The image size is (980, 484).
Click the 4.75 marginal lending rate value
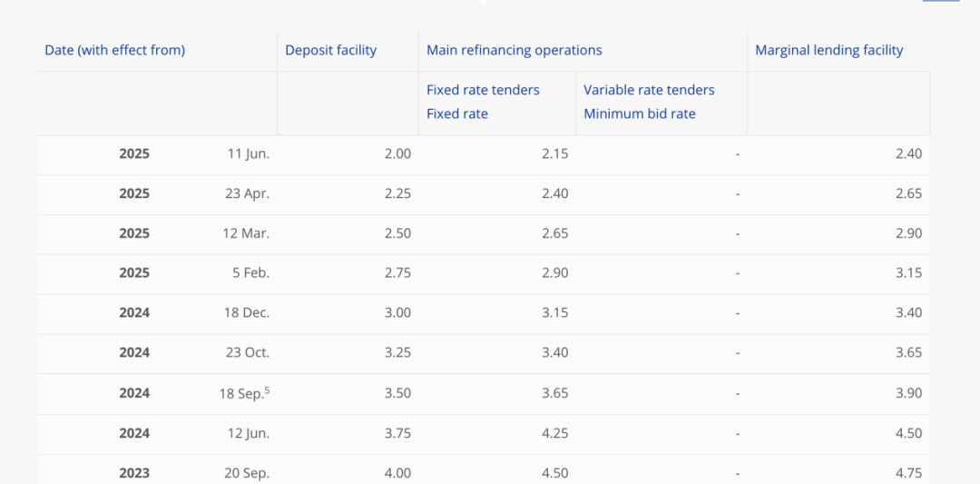point(908,472)
